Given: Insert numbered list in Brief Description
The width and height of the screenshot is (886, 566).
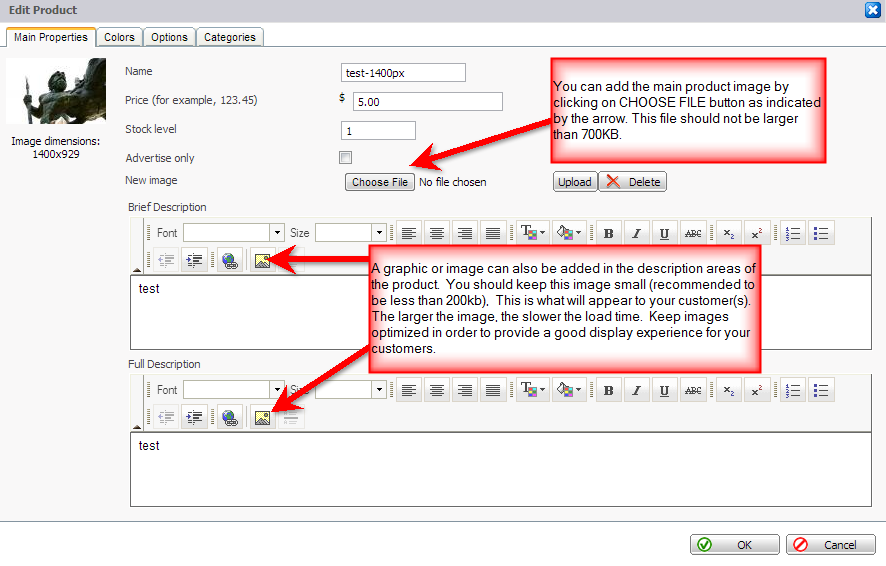Looking at the screenshot, I should pos(793,233).
